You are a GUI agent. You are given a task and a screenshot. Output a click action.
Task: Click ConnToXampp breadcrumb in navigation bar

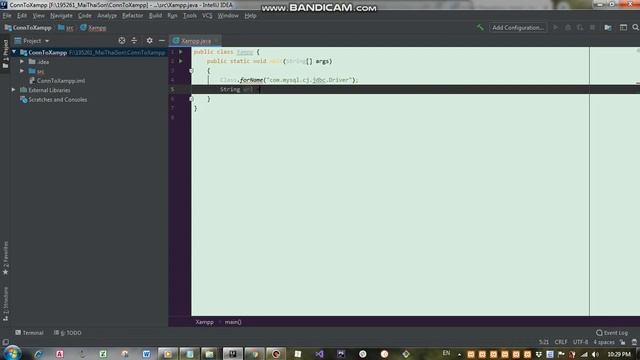point(28,28)
